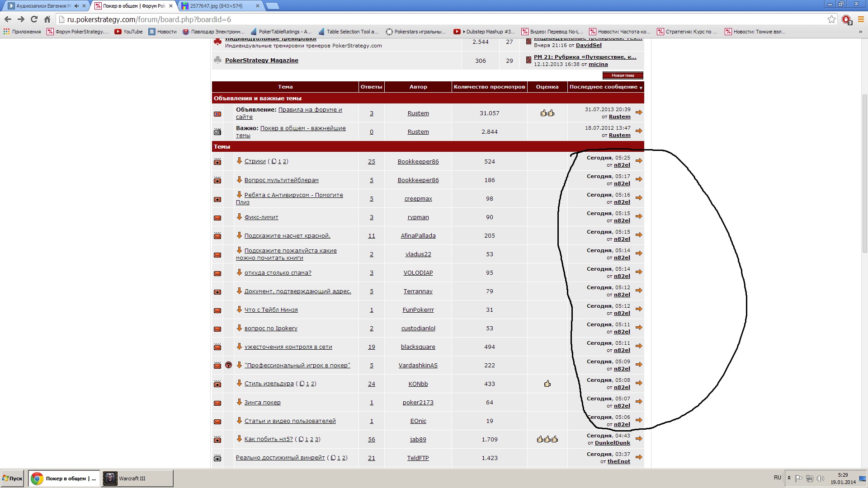
Task: Sort by Последнее сообщение column arrow
Action: [x=641, y=88]
